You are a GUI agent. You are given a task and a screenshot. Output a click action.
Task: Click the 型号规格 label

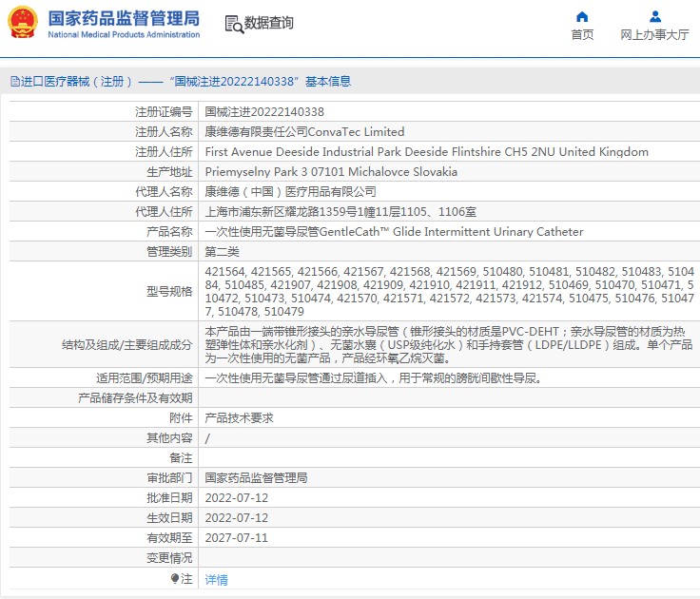(x=169, y=292)
